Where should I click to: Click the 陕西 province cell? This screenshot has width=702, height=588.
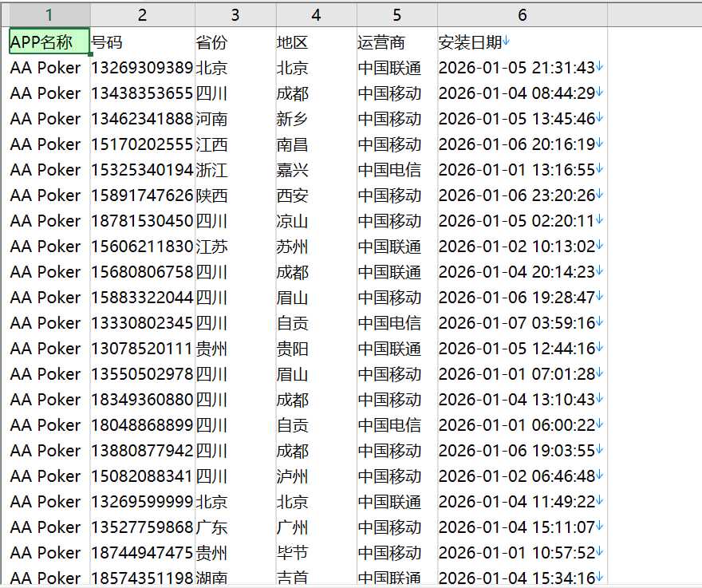coord(235,195)
